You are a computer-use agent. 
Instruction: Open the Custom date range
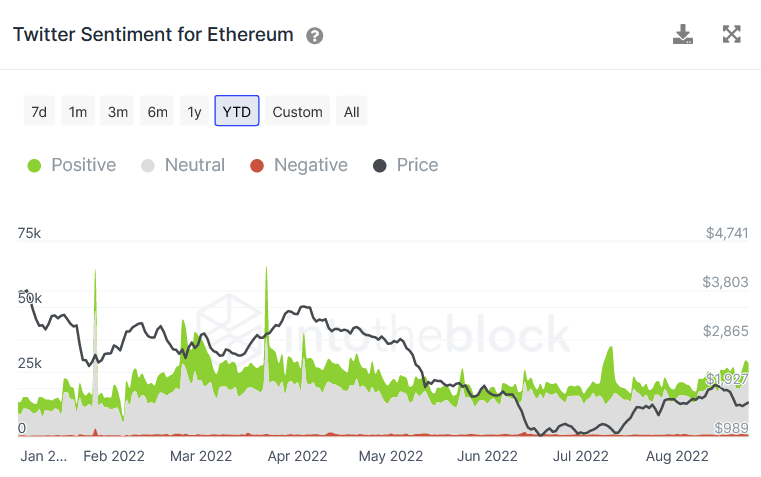coord(298,111)
